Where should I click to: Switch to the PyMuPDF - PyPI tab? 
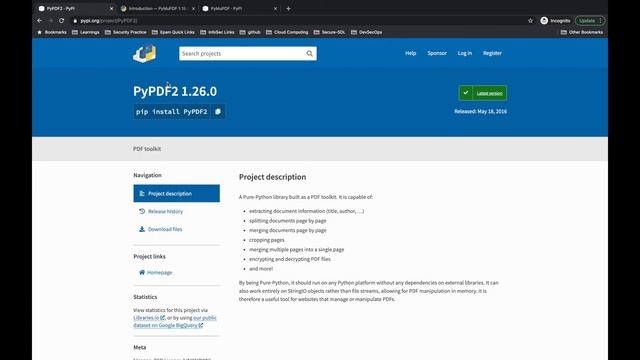pos(240,8)
